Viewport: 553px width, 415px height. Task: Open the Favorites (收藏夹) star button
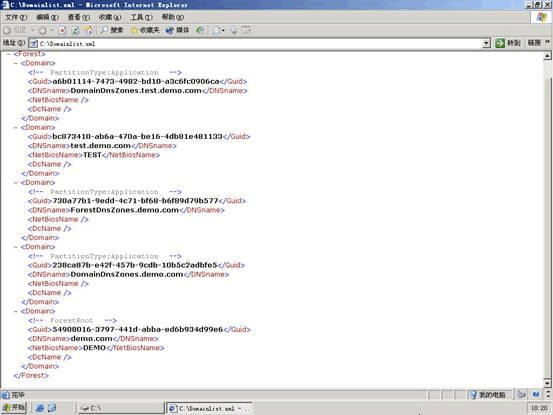click(145, 30)
